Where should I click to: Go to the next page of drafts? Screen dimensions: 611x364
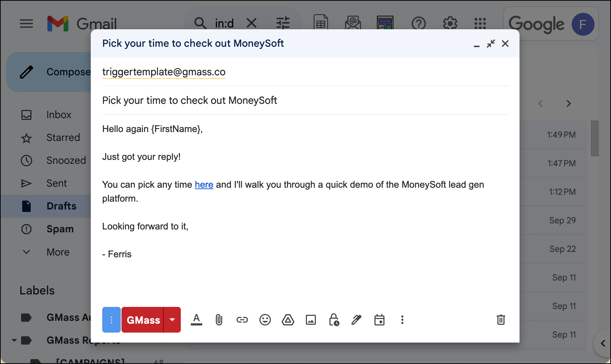[568, 103]
